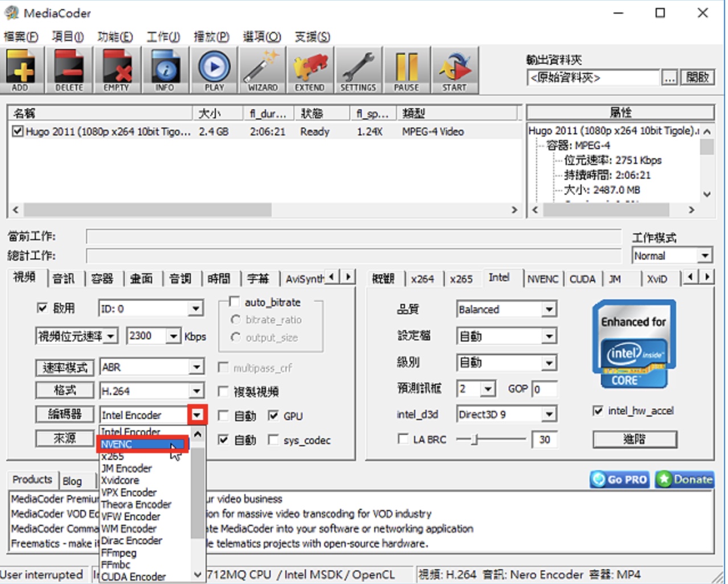Click the 編碼器 button

point(65,414)
